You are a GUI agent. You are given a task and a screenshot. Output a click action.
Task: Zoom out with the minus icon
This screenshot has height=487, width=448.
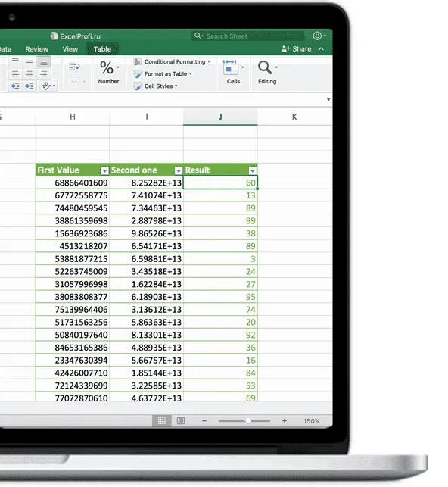coord(204,421)
